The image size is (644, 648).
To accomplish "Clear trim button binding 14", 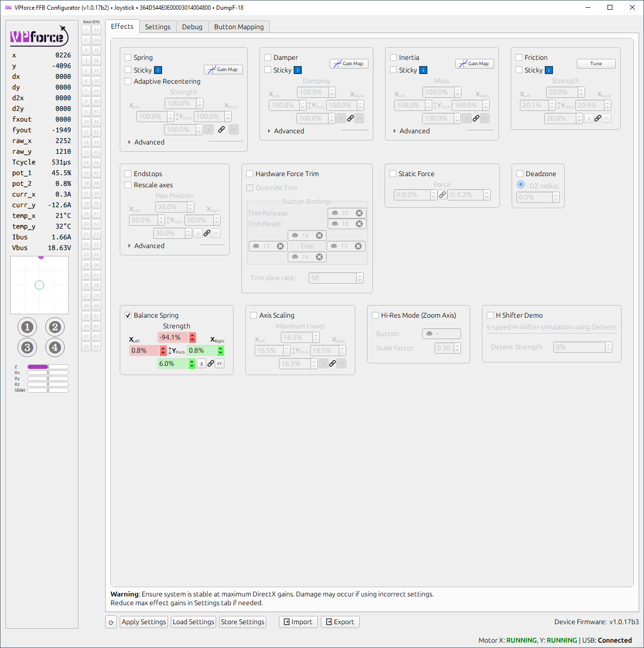I will tap(319, 257).
